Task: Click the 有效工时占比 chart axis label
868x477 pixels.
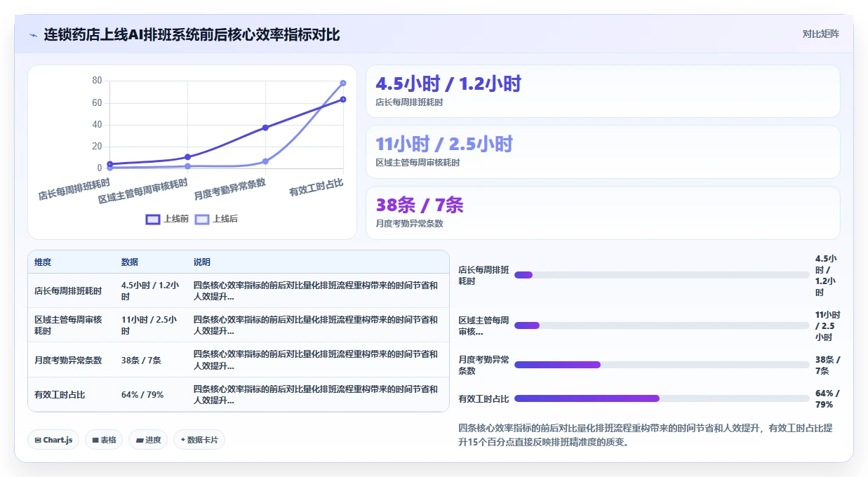Action: 316,187
